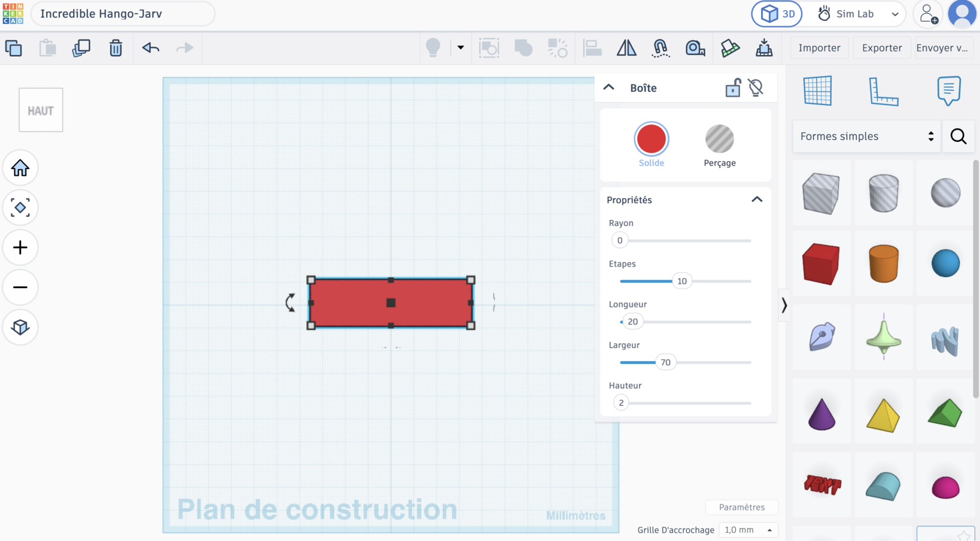Open the notes tool
Image resolution: width=980 pixels, height=541 pixels.
point(949,91)
